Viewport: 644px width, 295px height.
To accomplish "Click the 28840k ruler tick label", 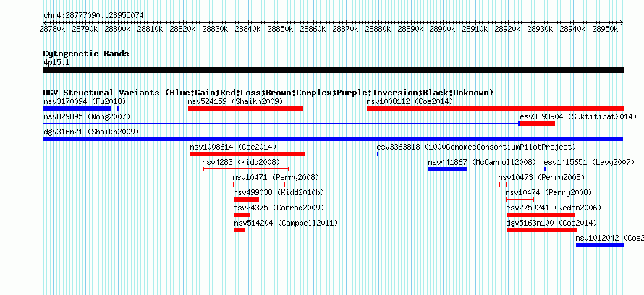I will tap(247, 30).
